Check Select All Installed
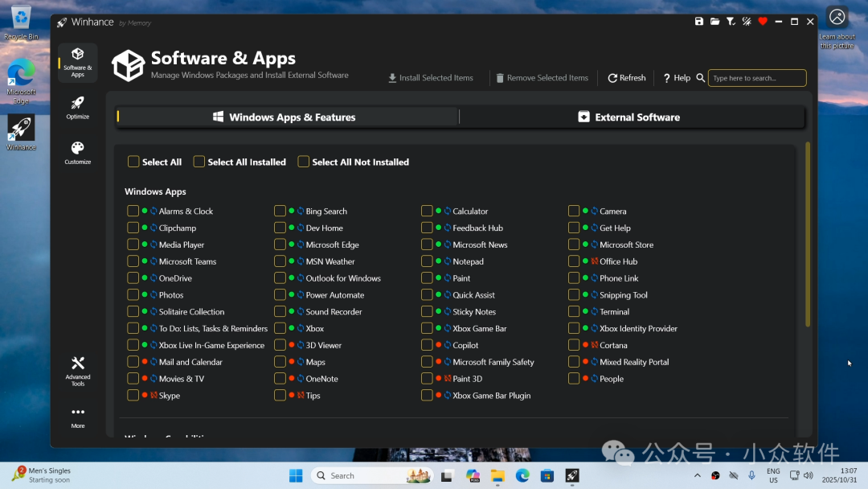Viewport: 868px width, 489px height. pos(199,162)
